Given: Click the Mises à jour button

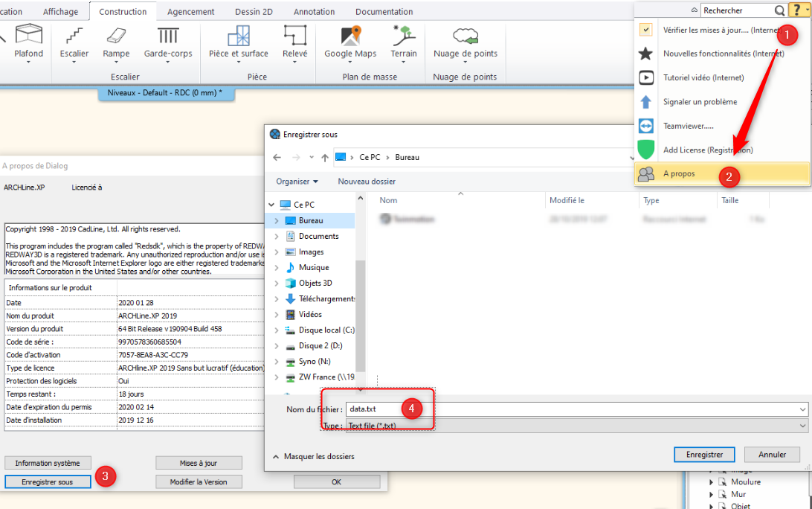Looking at the screenshot, I should [199, 463].
